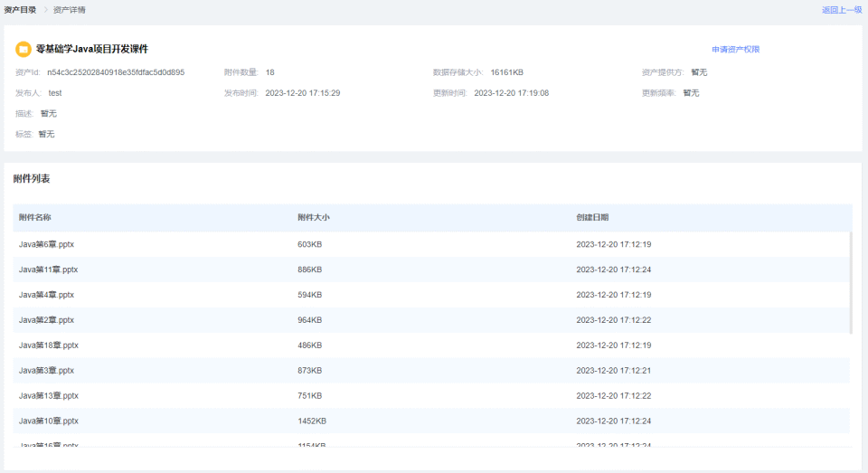Viewport: 868px width, 473px height.
Task: Click the attachment list vertical scrollbar
Action: click(851, 283)
